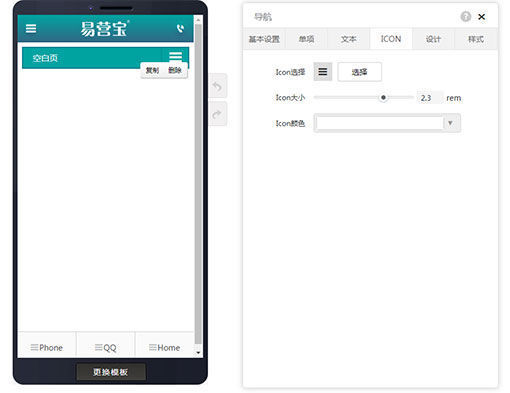The height and width of the screenshot is (393, 510).
Task: Click the 删除 button
Action: (175, 70)
